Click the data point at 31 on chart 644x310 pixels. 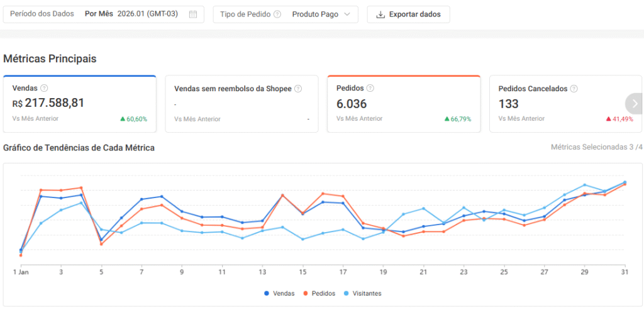tap(625, 183)
